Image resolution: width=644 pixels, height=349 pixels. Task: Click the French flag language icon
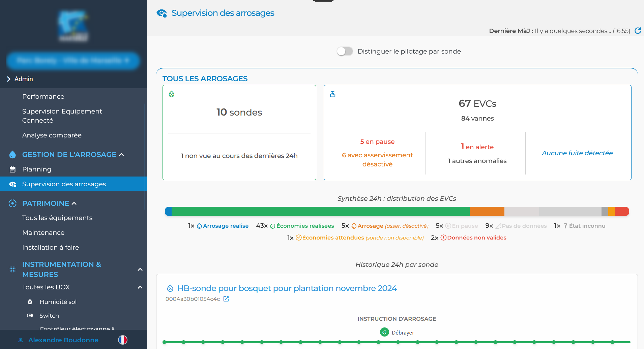coord(123,340)
